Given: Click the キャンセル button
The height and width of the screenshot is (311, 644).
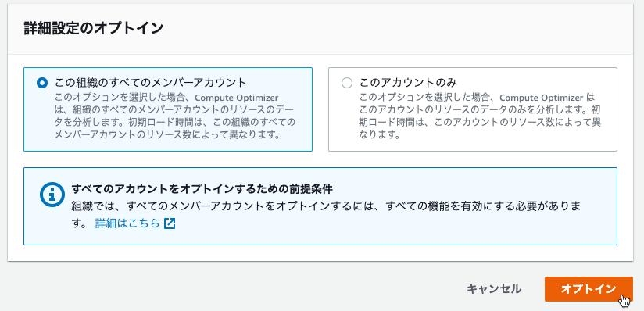Looking at the screenshot, I should [494, 289].
